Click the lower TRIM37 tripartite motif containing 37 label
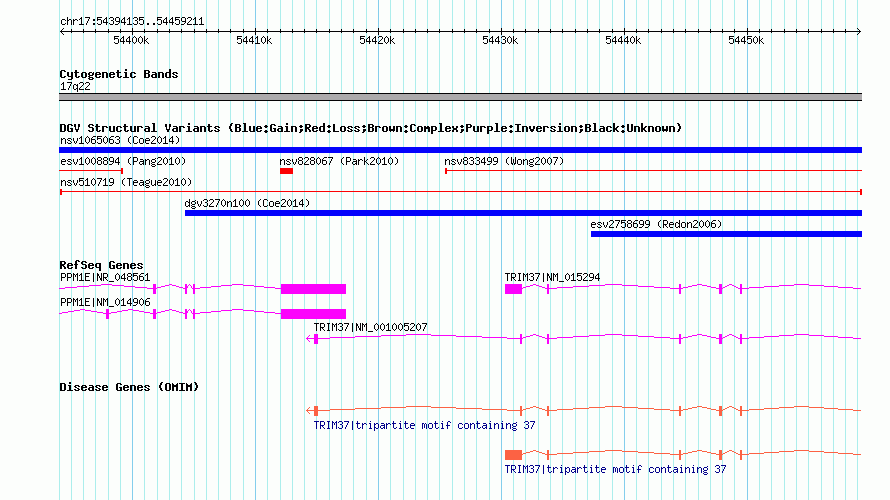The image size is (890, 500). [615, 469]
